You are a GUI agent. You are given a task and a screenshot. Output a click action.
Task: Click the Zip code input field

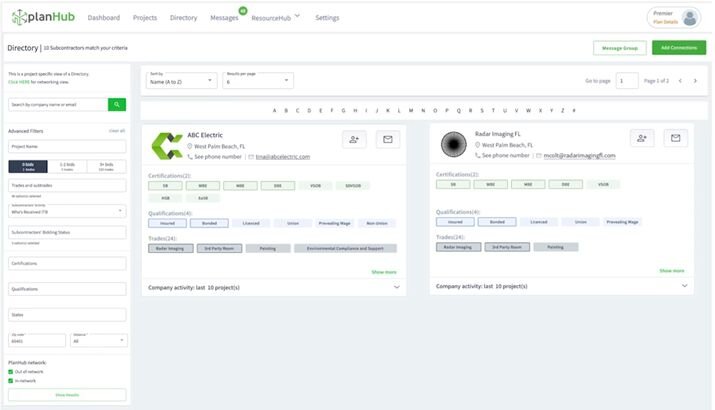37,340
